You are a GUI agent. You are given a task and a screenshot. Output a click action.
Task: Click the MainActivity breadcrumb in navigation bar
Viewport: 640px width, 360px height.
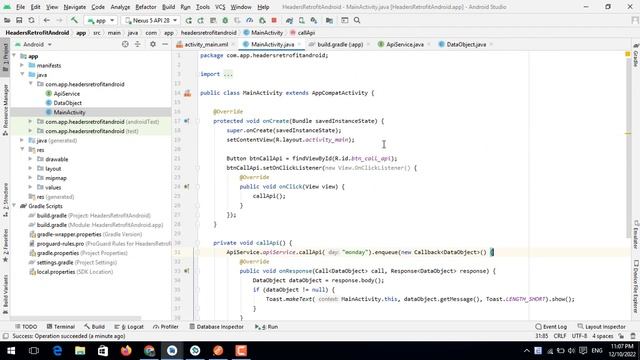tap(263, 33)
